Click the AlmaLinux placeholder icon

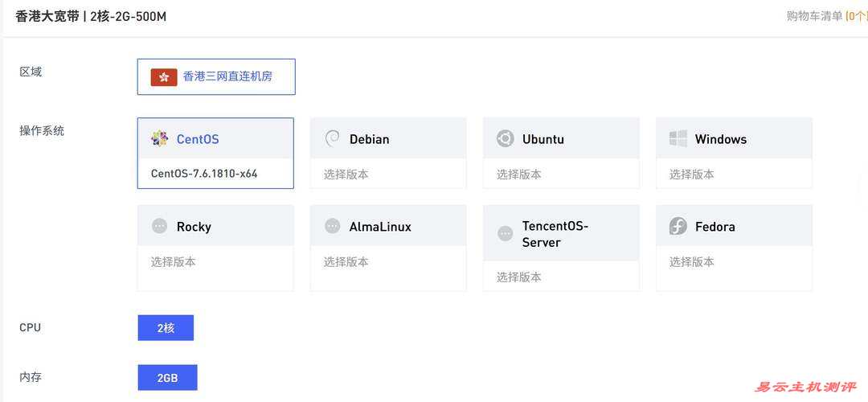tap(332, 226)
